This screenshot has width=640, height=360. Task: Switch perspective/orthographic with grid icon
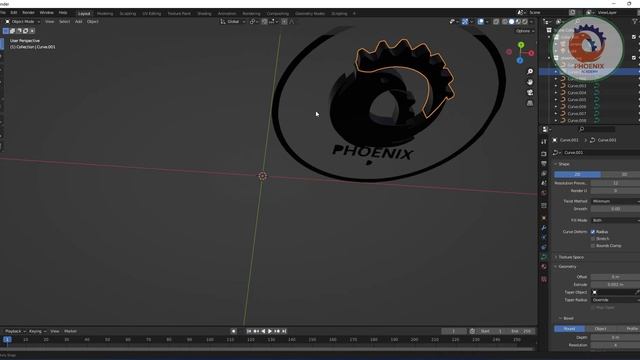tap(530, 103)
